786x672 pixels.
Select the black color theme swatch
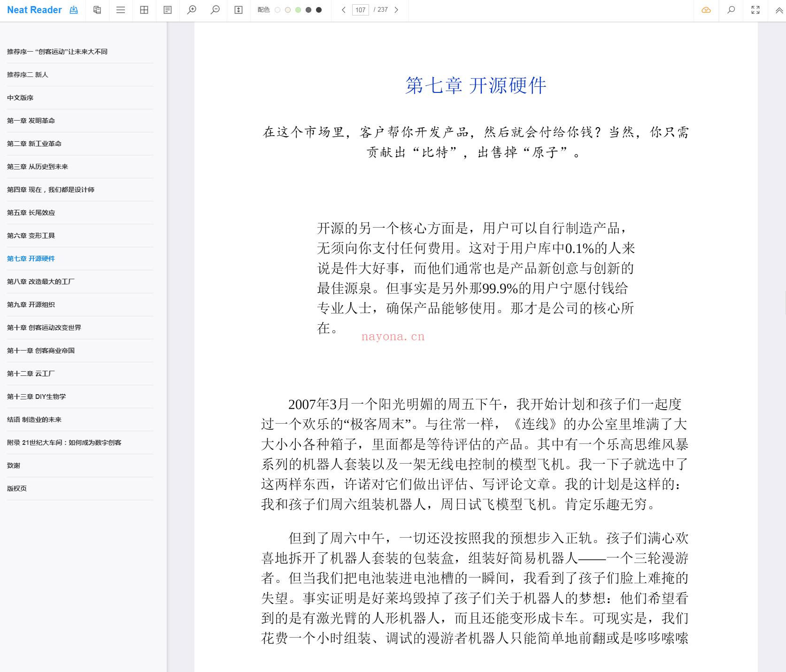tap(319, 10)
